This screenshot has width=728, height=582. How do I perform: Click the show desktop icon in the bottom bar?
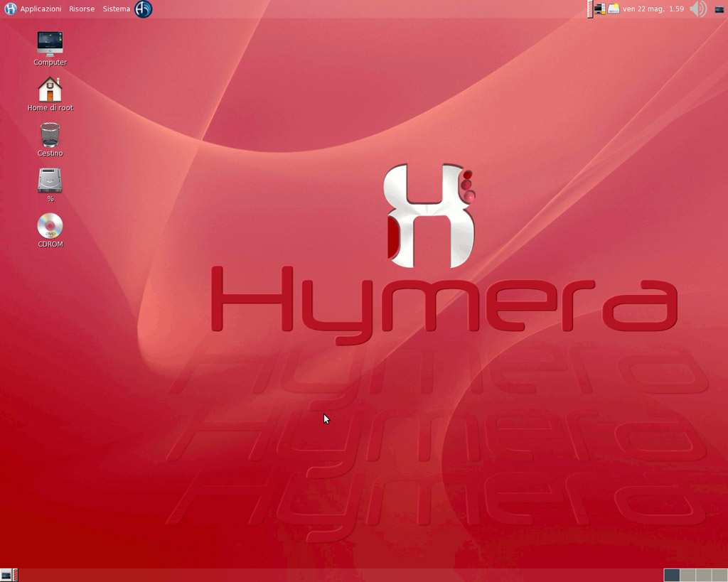click(x=7, y=574)
